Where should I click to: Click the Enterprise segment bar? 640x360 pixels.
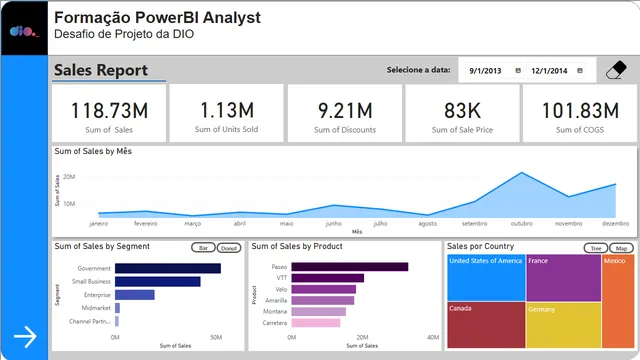pyautogui.click(x=135, y=295)
